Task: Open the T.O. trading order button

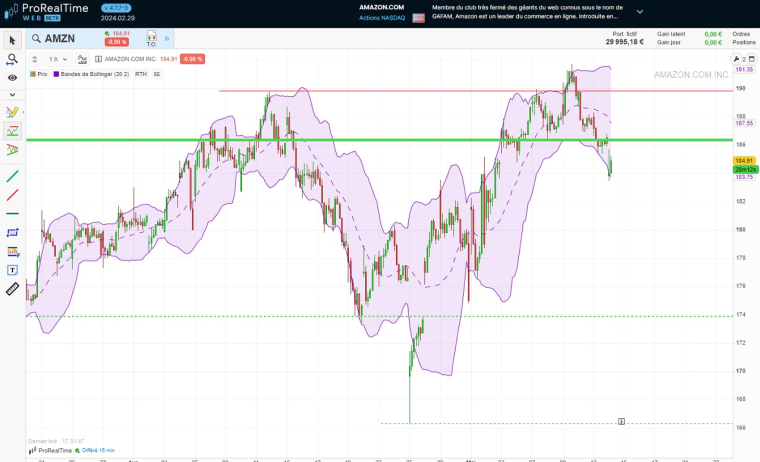Action: pos(151,39)
